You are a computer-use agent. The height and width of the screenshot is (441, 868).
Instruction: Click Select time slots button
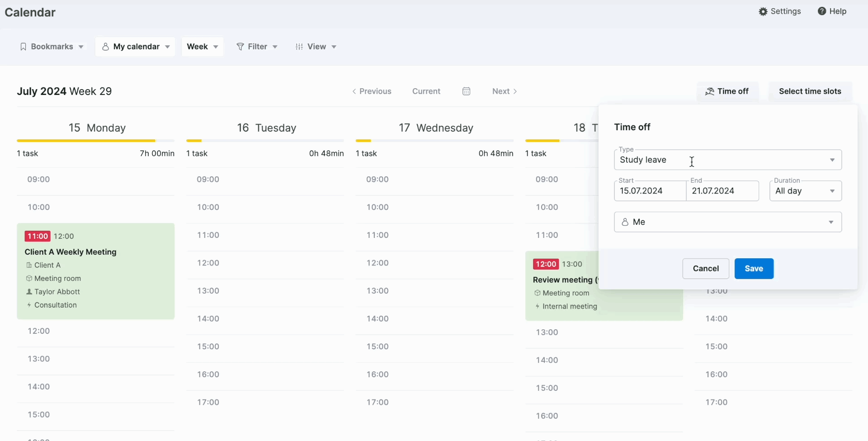tap(810, 91)
